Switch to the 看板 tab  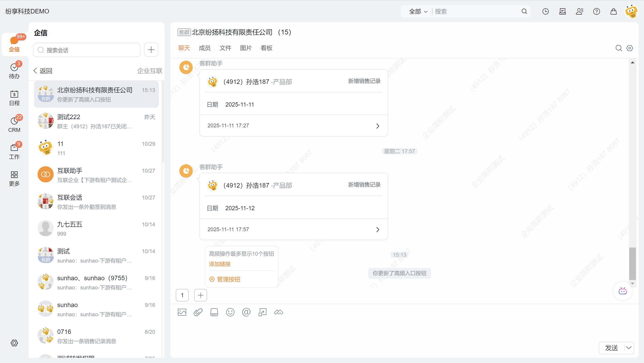coord(266,48)
